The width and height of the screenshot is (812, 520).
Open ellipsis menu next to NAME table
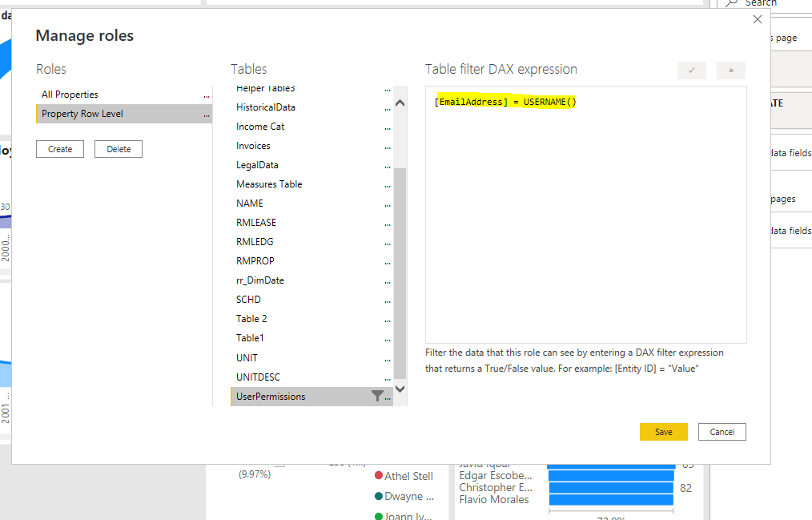pos(388,204)
